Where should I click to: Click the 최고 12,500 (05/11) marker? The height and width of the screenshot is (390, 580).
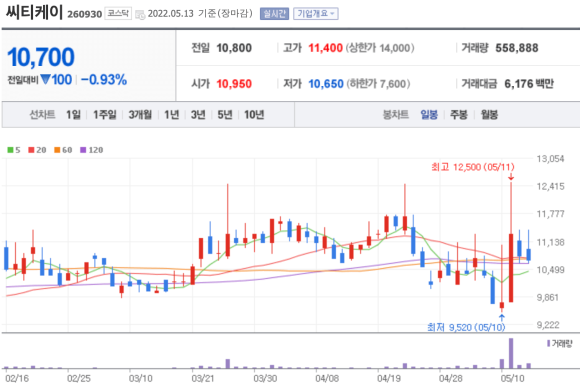click(x=473, y=167)
